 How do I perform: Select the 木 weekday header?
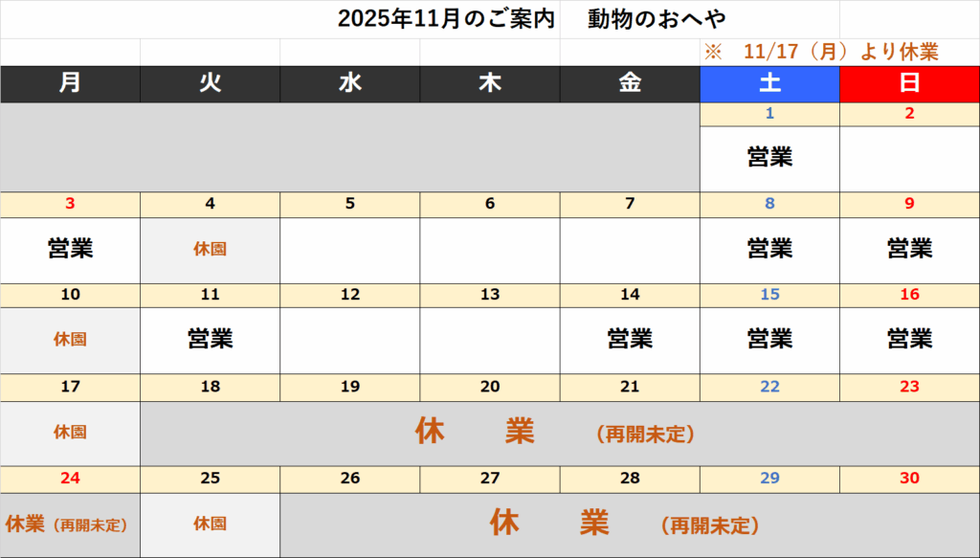490,83
